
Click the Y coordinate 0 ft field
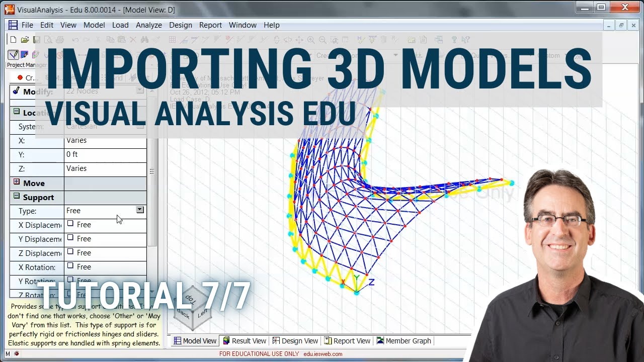point(105,155)
